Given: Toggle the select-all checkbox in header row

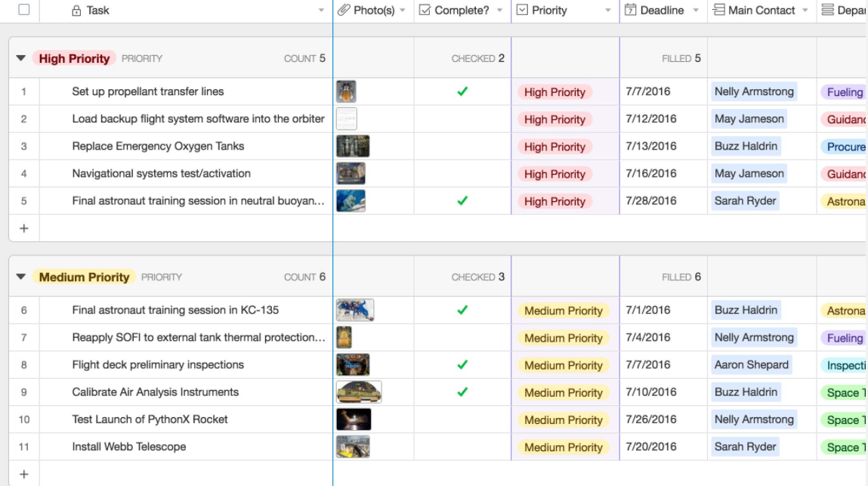Looking at the screenshot, I should [x=24, y=10].
